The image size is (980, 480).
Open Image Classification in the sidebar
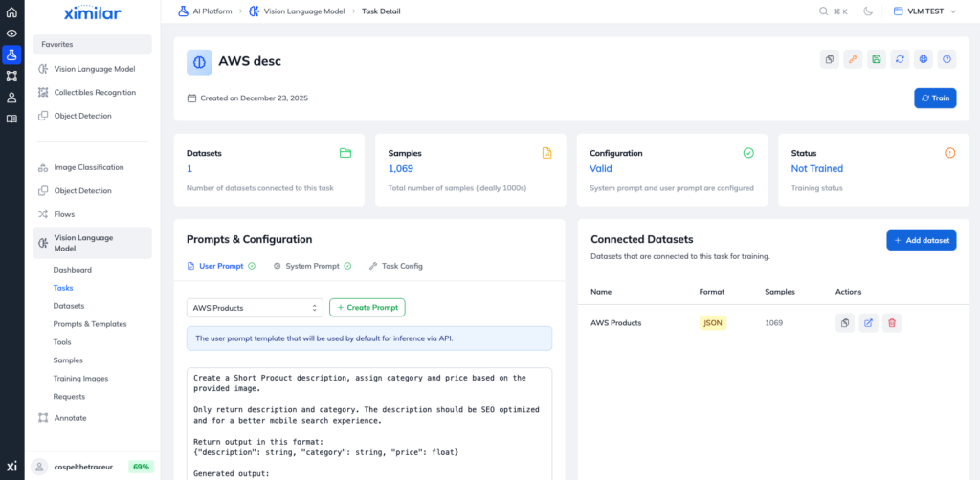click(93, 167)
